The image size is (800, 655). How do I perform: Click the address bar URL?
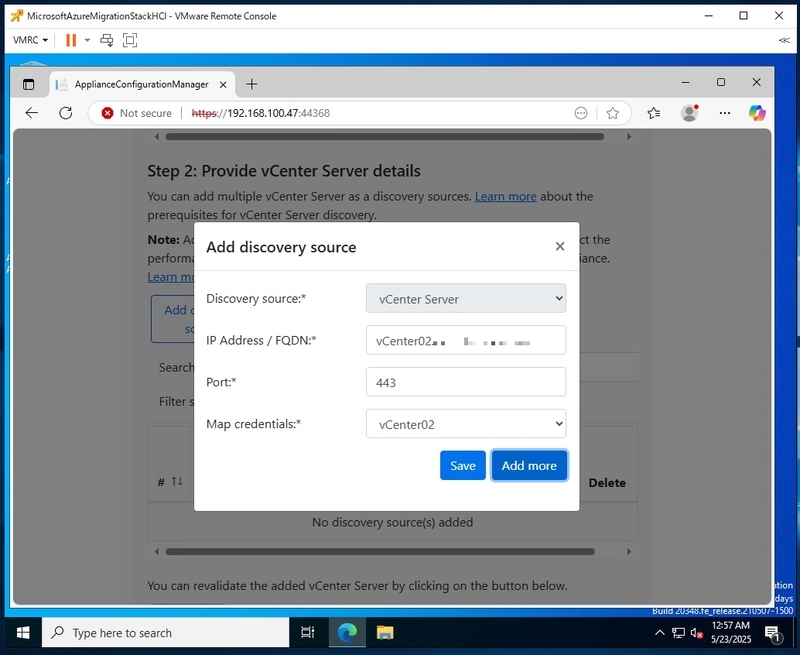tap(260, 113)
